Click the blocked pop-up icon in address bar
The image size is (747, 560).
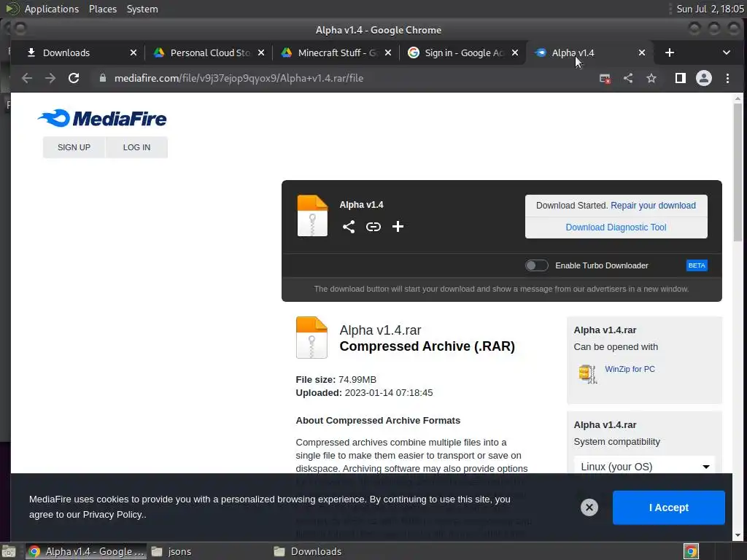(x=605, y=79)
